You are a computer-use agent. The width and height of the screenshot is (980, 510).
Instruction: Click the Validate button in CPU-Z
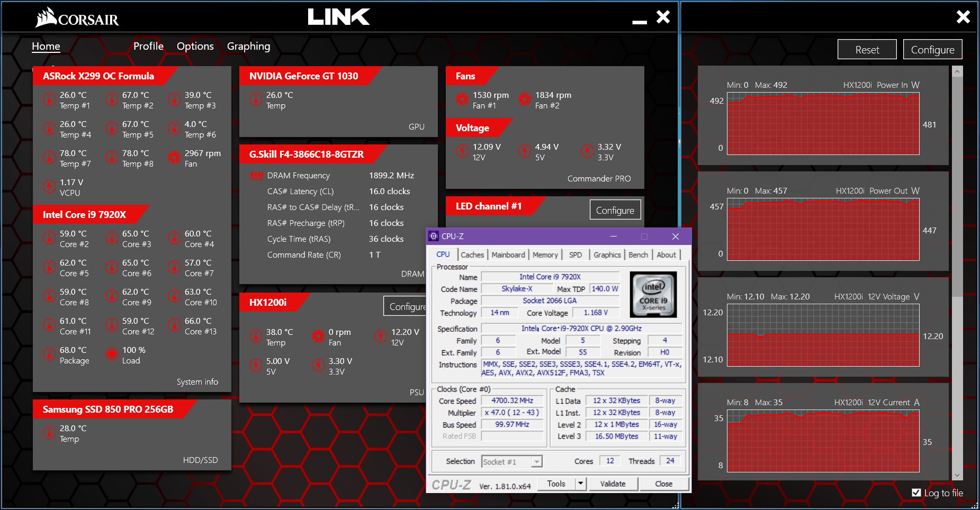tap(613, 484)
